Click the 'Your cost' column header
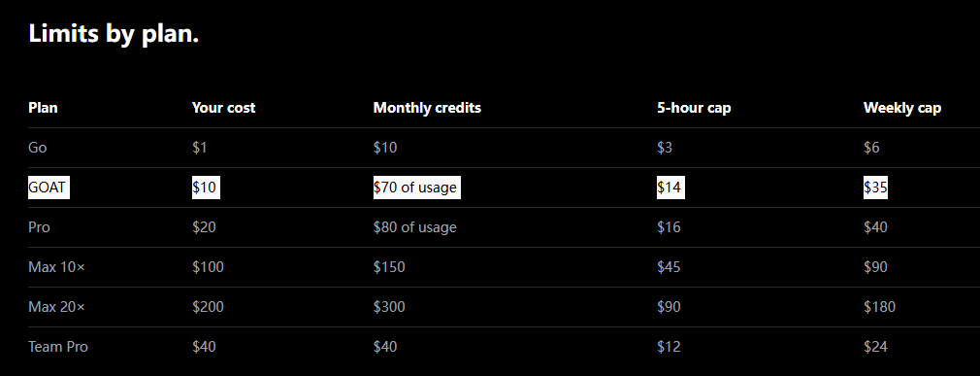 coord(224,108)
